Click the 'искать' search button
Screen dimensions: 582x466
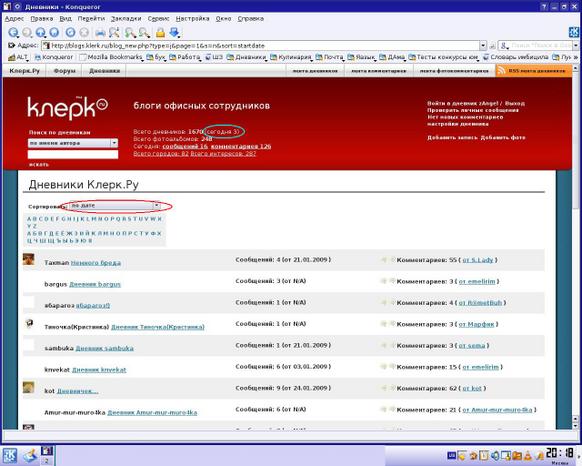click(x=39, y=164)
